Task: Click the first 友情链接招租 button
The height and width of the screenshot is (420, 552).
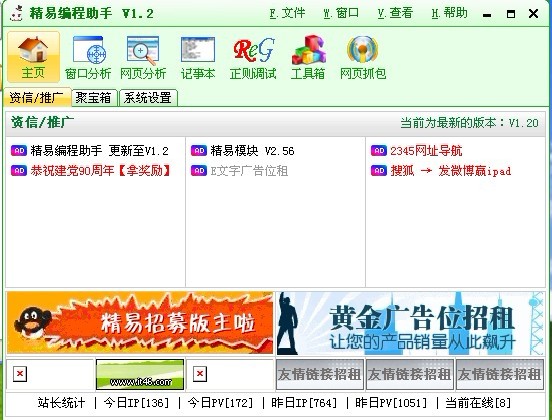Action: pyautogui.click(x=320, y=374)
